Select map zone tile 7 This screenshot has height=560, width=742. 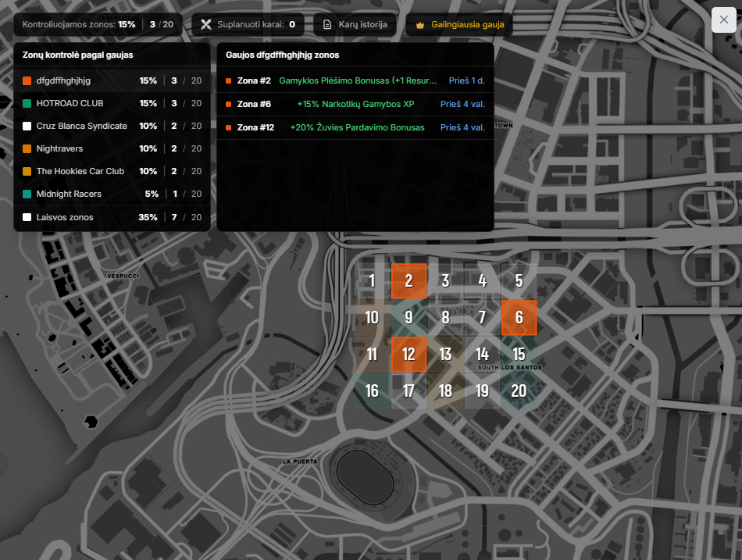click(x=482, y=318)
